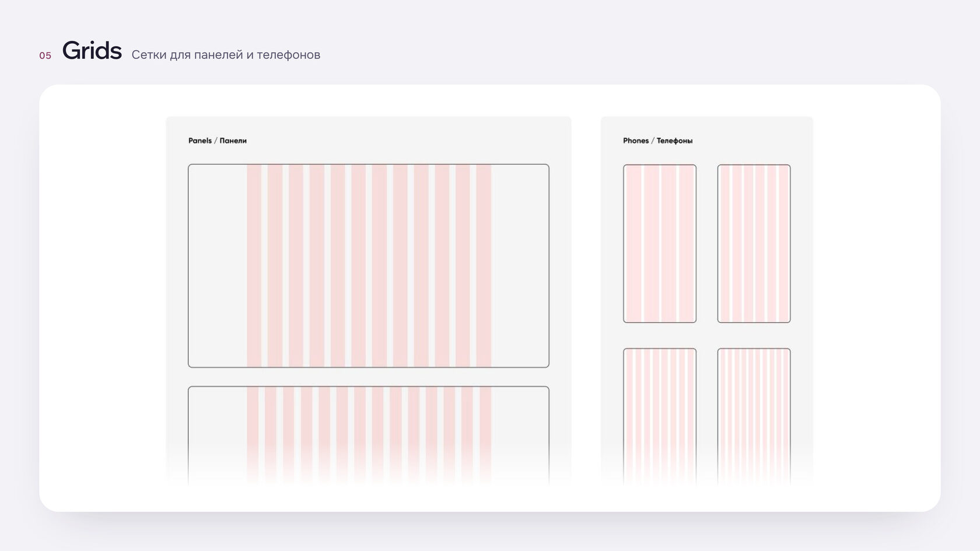Image resolution: width=980 pixels, height=551 pixels.
Task: Select the twelve-column panel grid frame
Action: tap(369, 266)
